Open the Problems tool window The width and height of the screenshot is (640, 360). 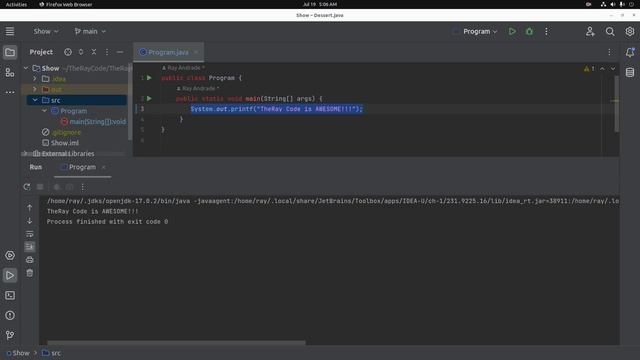[x=10, y=316]
